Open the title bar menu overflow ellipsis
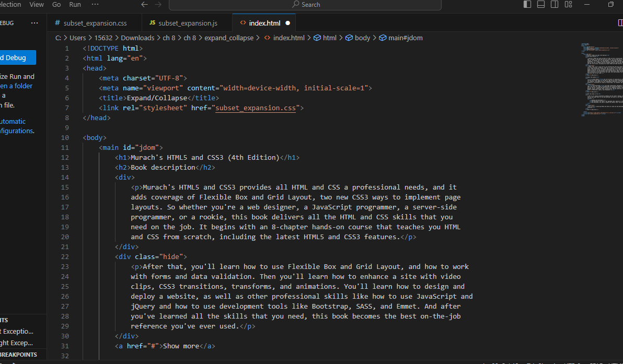The width and height of the screenshot is (623, 364). coord(95,4)
